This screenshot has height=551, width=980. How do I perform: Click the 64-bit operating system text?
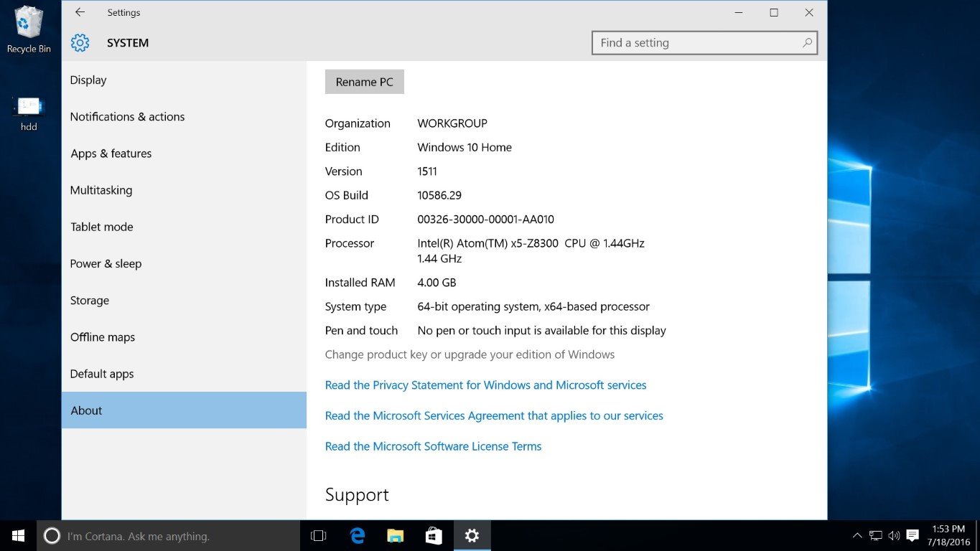(533, 306)
